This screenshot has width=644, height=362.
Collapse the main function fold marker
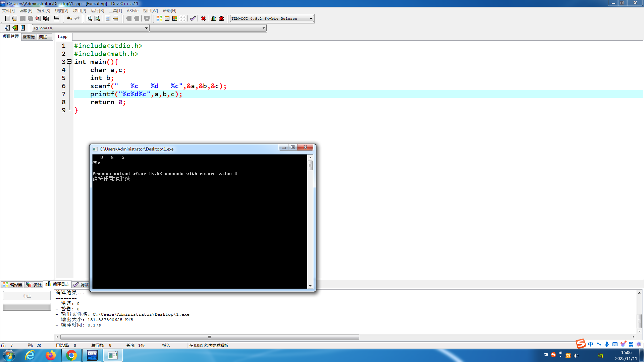(x=69, y=62)
